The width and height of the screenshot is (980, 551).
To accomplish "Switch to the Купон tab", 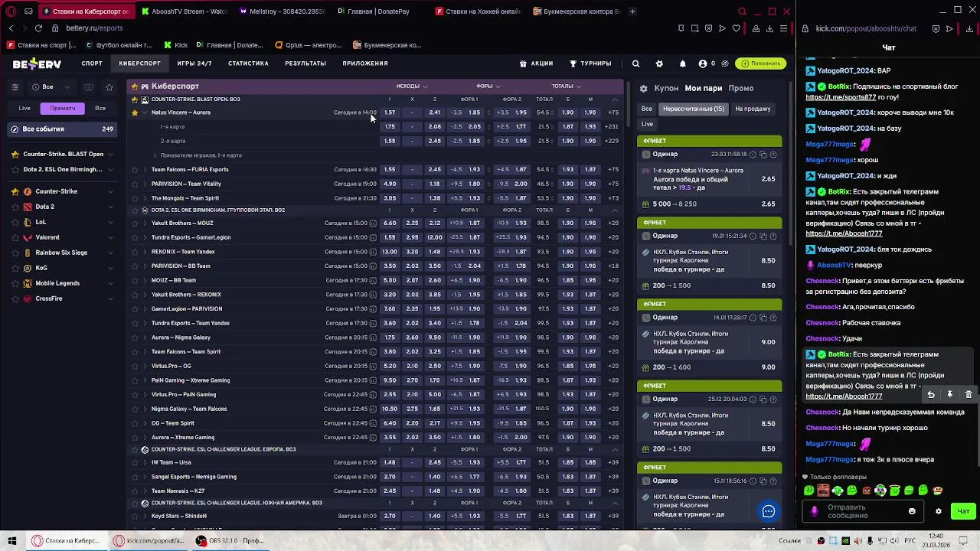I will (x=666, y=89).
